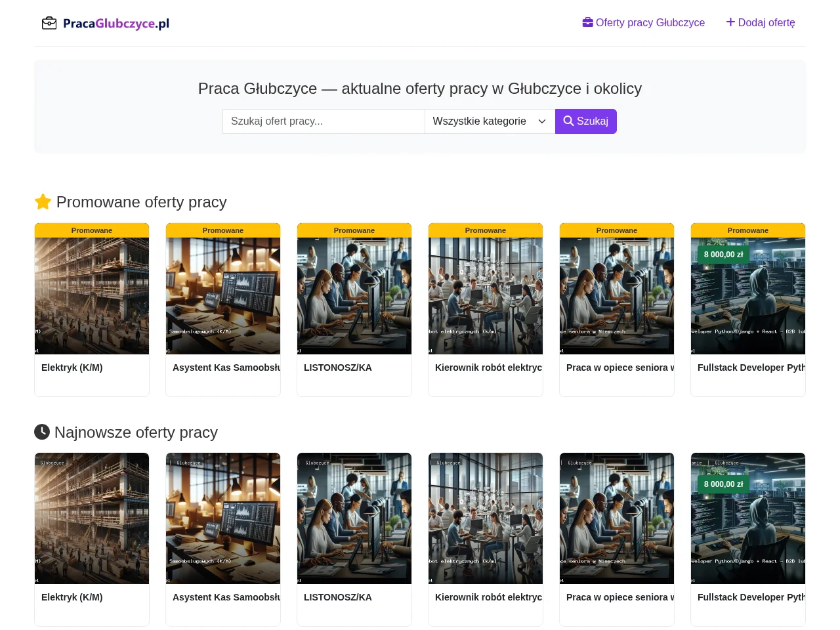Open promoted Elektryk (K/M) image
Screen dimensions: 840x630
tap(92, 296)
